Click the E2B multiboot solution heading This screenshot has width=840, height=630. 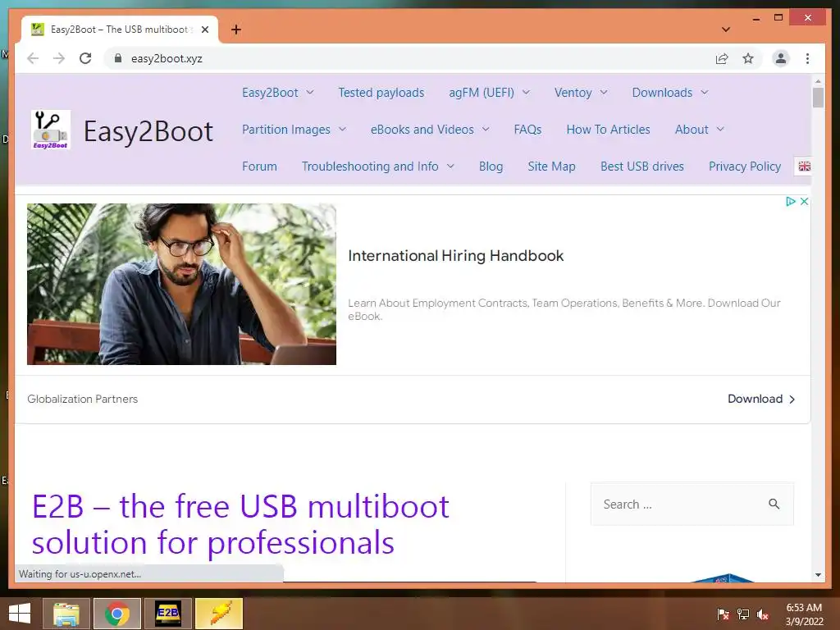point(240,524)
